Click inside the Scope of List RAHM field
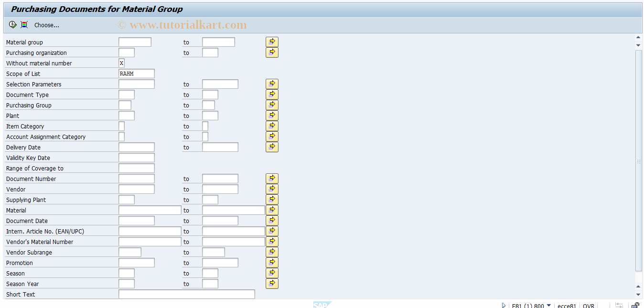The height and width of the screenshot is (308, 644). point(136,73)
